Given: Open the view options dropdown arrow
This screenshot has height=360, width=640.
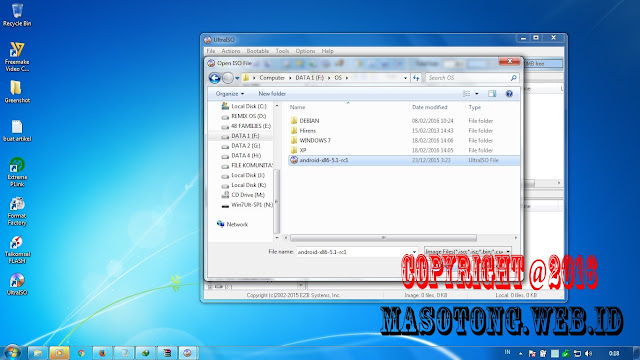Looking at the screenshot, I should tap(476, 94).
